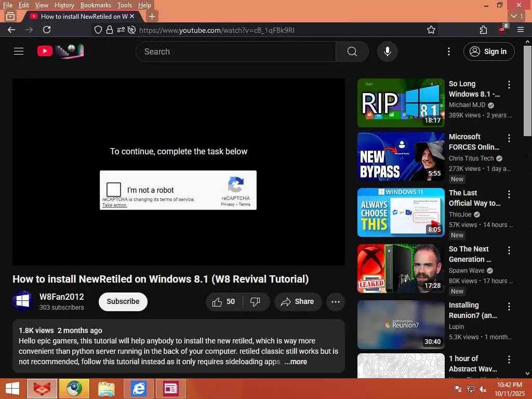Open the Help menu
532x399 pixels.
(x=144, y=5)
